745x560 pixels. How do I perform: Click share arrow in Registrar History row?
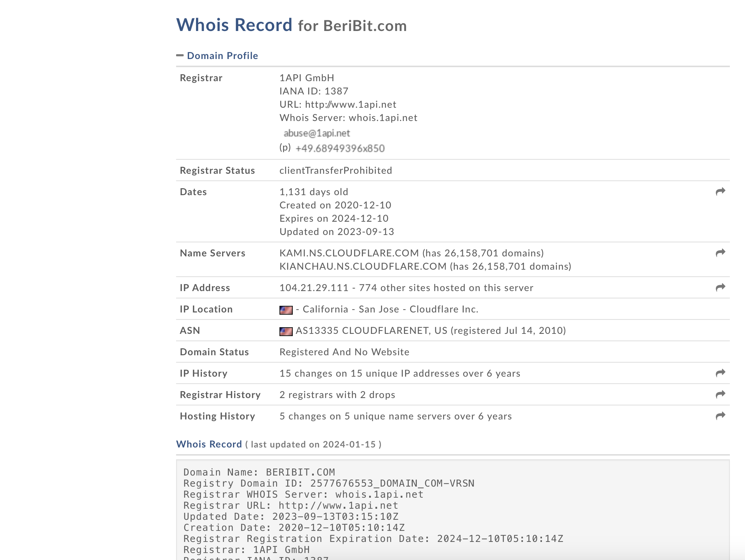coord(720,394)
